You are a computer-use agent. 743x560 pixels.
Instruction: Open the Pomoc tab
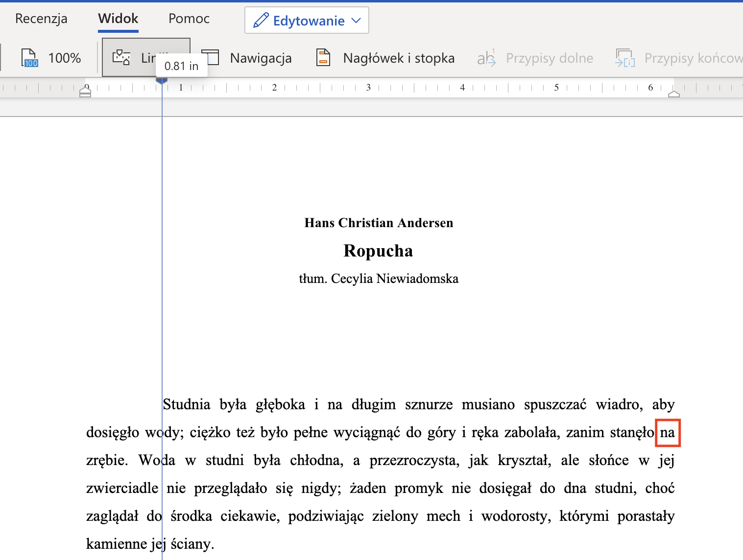189,19
